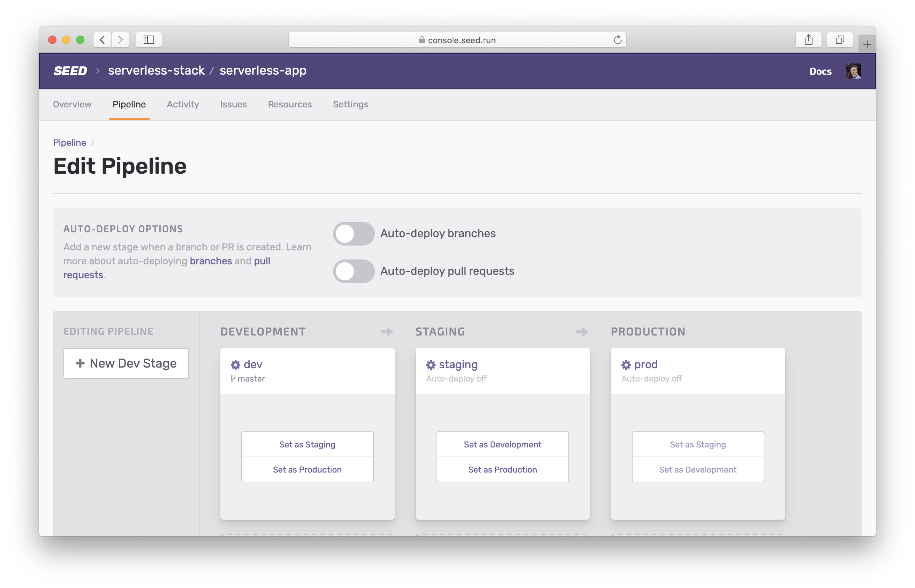Set staging stage as Production

click(502, 470)
